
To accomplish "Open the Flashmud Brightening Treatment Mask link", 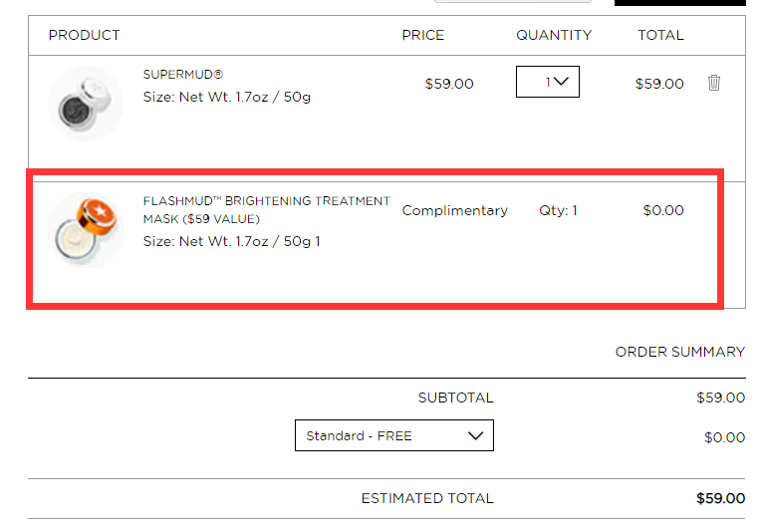I will pos(266,210).
